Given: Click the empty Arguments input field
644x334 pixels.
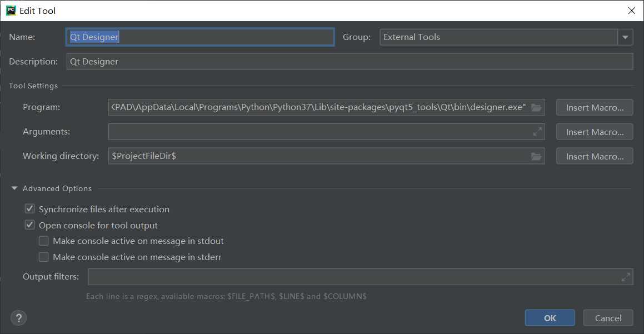Looking at the screenshot, I should [327, 132].
